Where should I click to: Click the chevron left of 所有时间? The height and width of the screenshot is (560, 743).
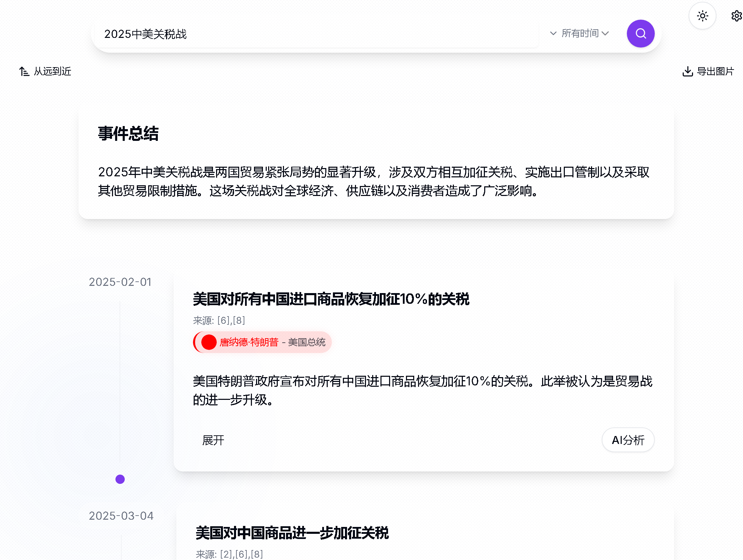point(553,33)
